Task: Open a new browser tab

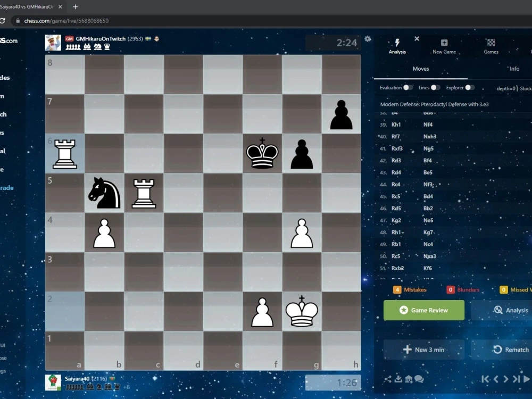Action: tap(76, 6)
